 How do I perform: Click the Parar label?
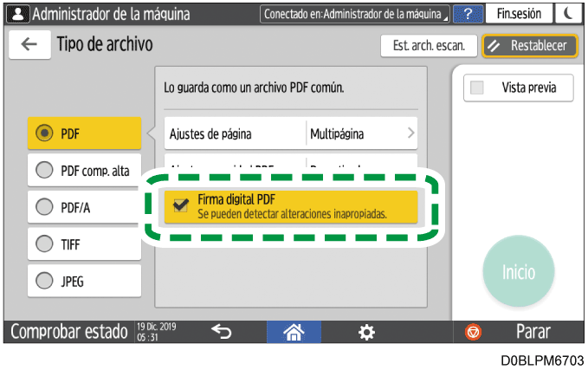pyautogui.click(x=533, y=332)
